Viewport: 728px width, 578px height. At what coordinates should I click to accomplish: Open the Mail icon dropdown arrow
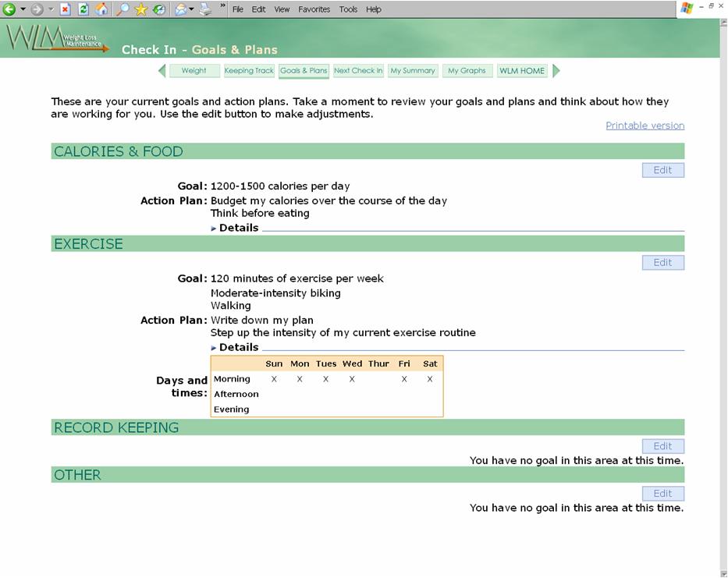(191, 9)
